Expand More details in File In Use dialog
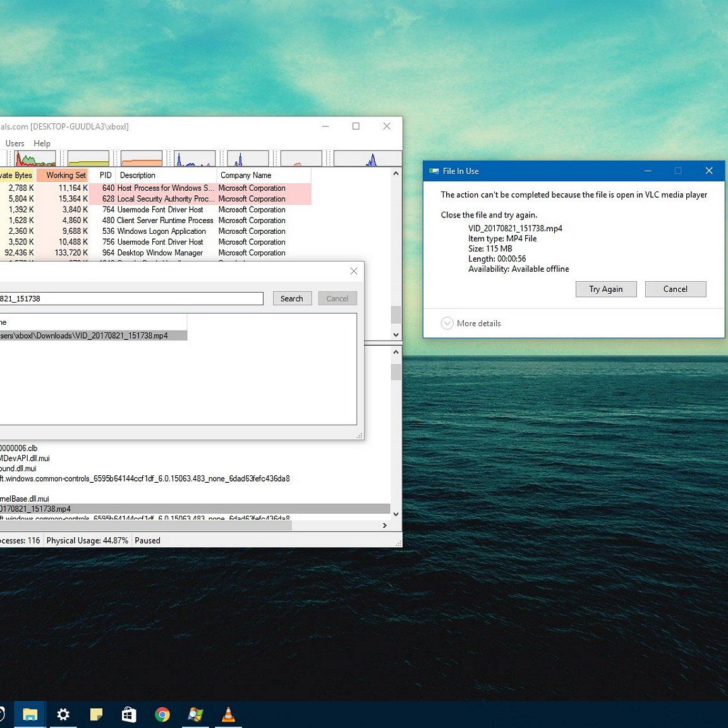728x728 pixels. click(471, 324)
